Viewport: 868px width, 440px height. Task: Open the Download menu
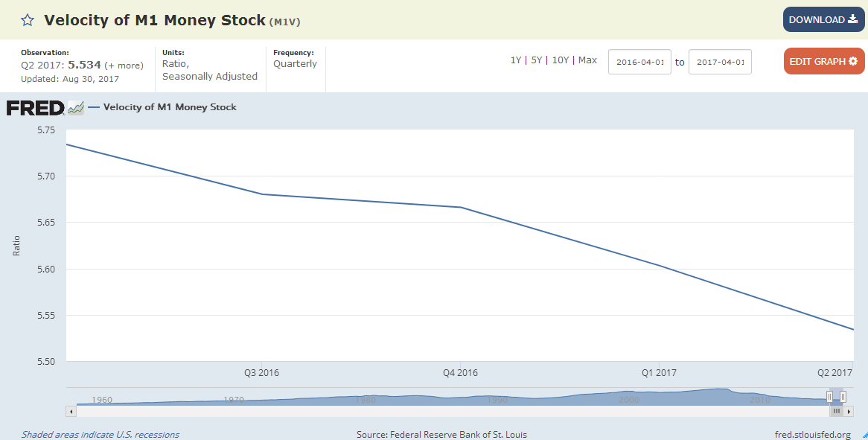(x=823, y=19)
